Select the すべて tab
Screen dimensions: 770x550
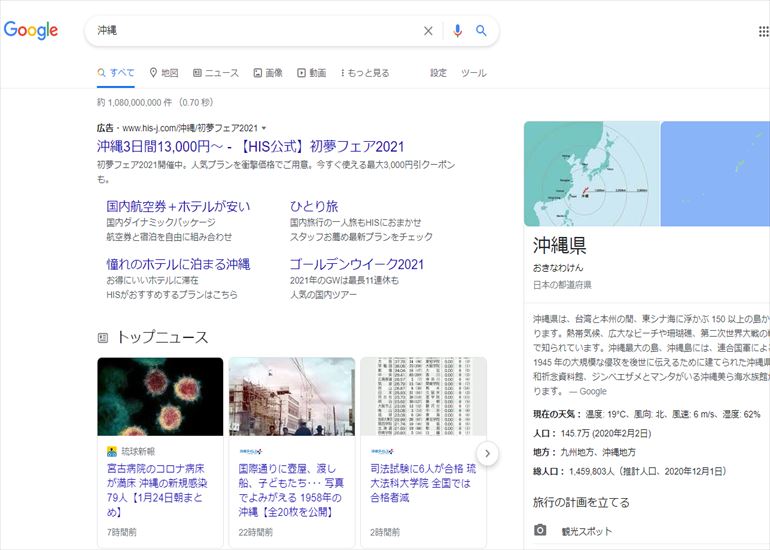116,73
